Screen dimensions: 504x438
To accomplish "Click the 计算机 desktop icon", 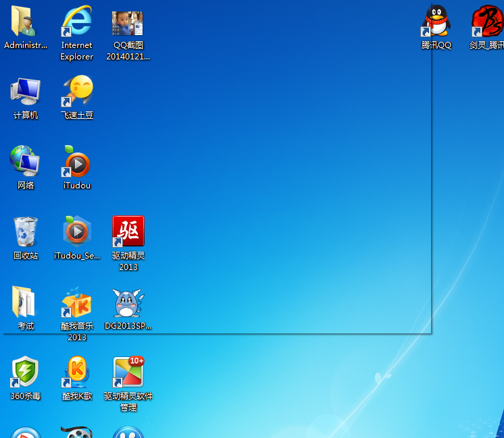I will [x=25, y=92].
